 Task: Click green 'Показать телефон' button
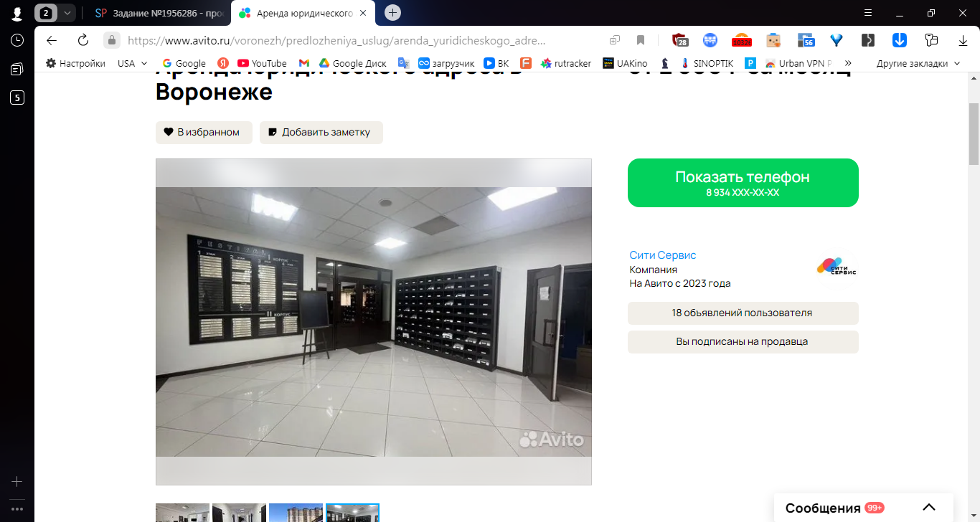(743, 183)
